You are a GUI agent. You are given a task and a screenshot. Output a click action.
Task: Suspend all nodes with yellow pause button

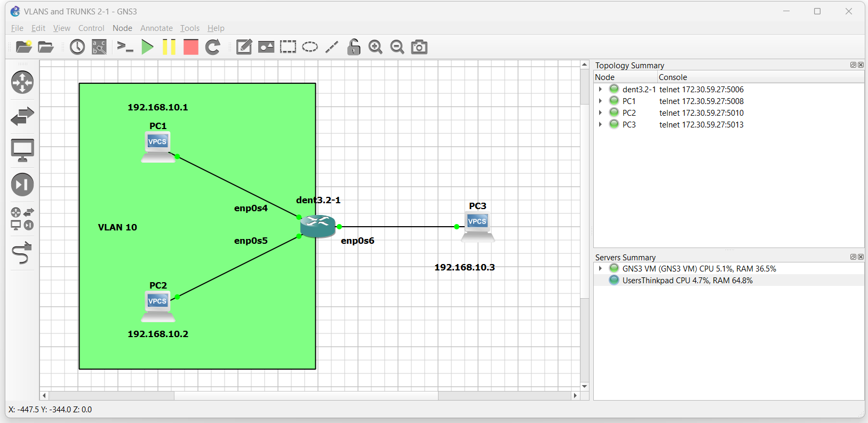169,47
